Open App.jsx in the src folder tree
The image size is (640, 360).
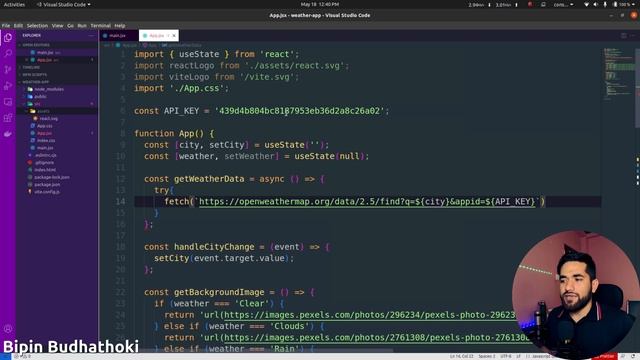pos(56,133)
